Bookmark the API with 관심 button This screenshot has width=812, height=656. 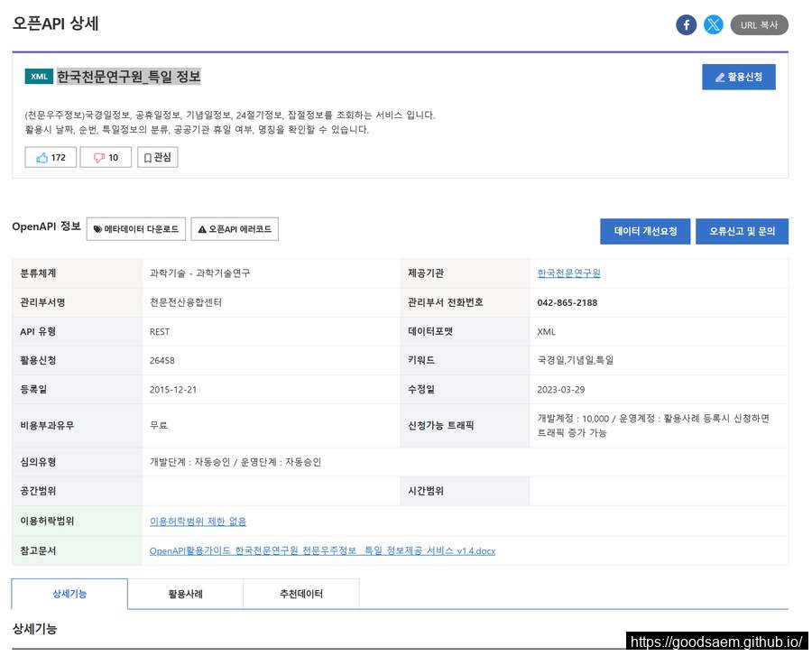coord(157,157)
